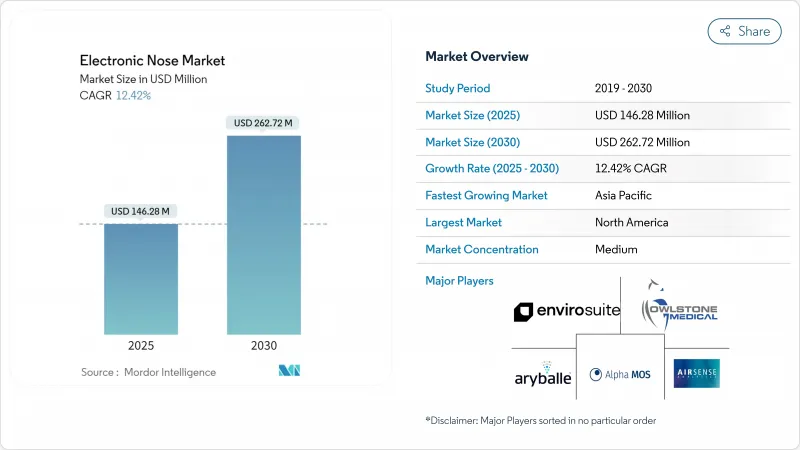The image size is (800, 450).
Task: Click the USD 262.72 M data label
Action: [x=264, y=123]
